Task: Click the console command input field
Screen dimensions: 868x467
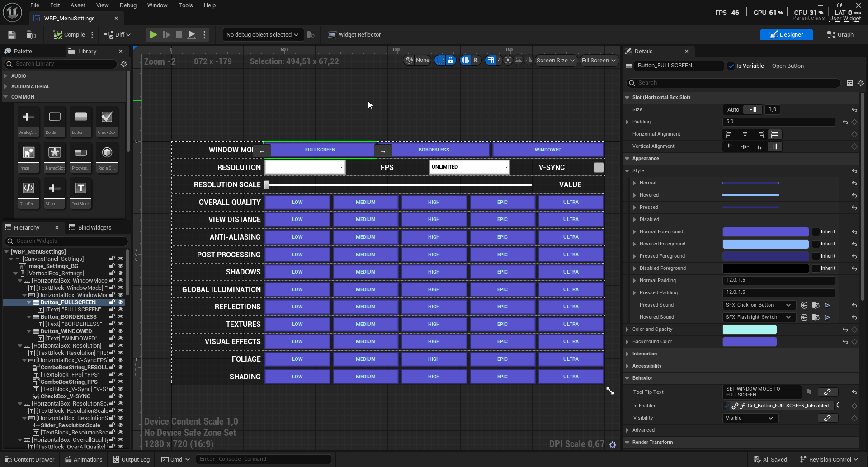Action: (x=263, y=459)
